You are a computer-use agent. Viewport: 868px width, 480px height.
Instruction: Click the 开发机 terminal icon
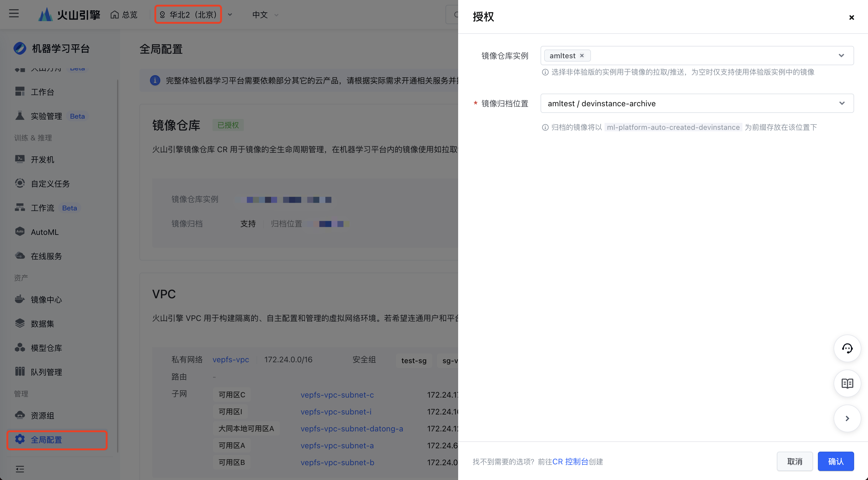click(20, 159)
